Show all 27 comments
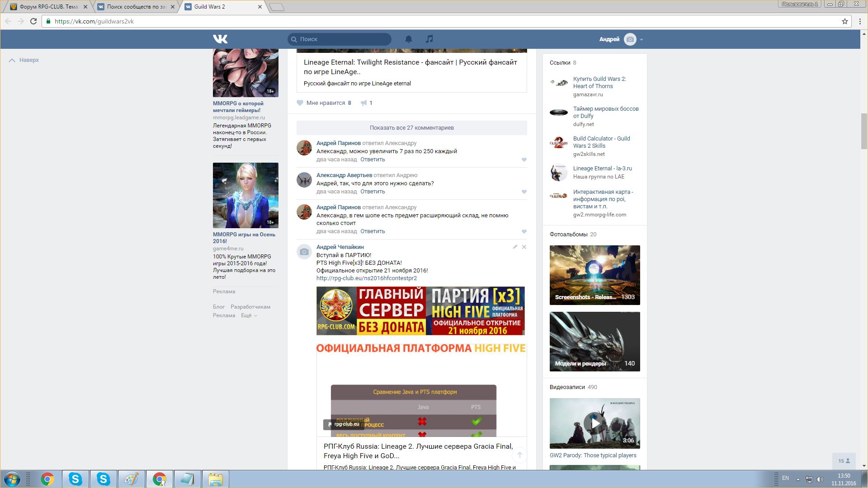The image size is (868, 488). [412, 128]
